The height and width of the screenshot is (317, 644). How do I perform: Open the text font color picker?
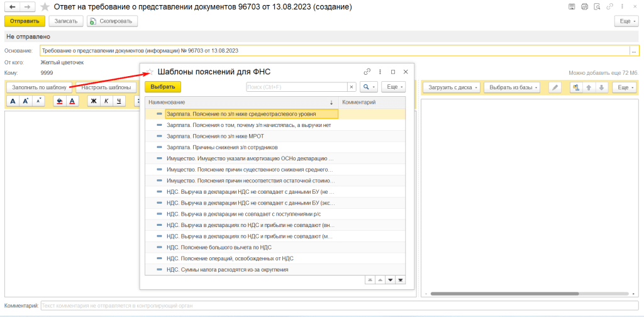(x=72, y=101)
